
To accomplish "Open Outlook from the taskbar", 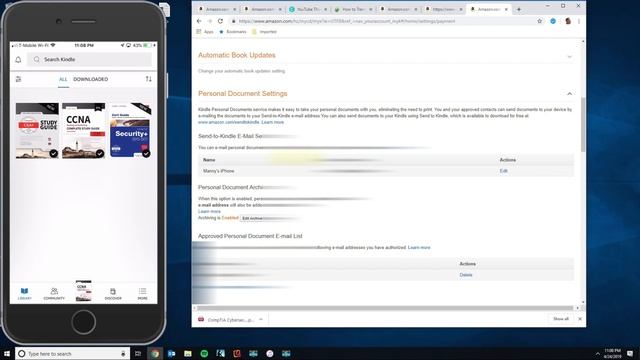I will point(171,353).
